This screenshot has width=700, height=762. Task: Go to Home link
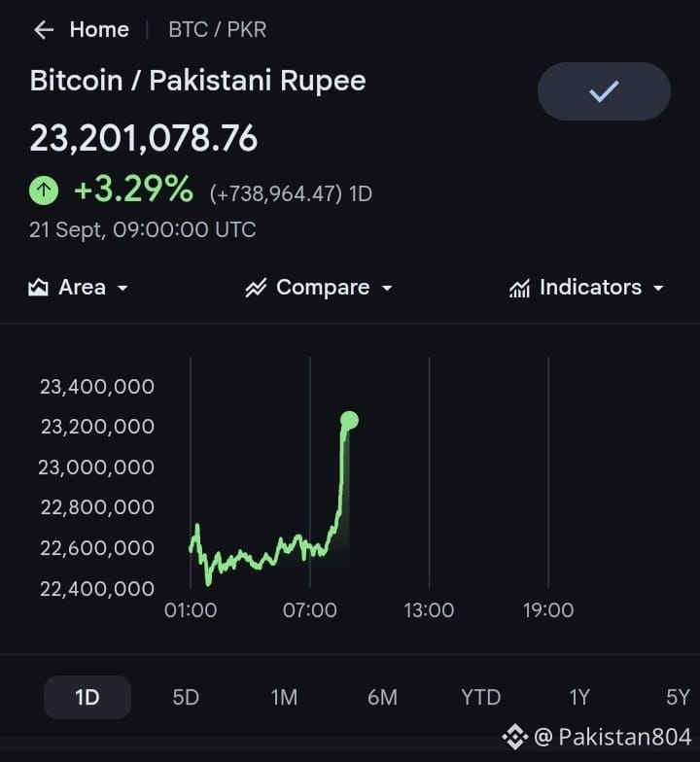click(x=99, y=29)
